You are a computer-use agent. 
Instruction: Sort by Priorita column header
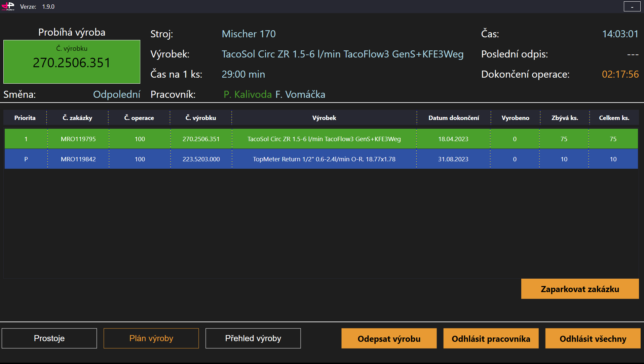coord(25,118)
